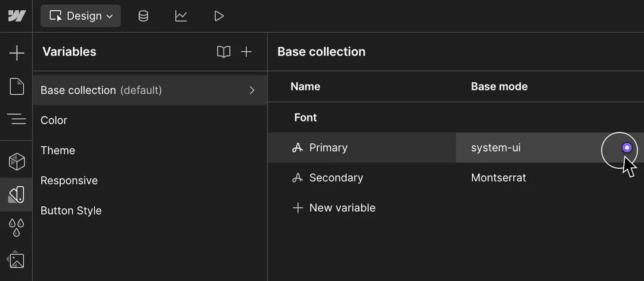Open the Insights chart icon

point(181,16)
